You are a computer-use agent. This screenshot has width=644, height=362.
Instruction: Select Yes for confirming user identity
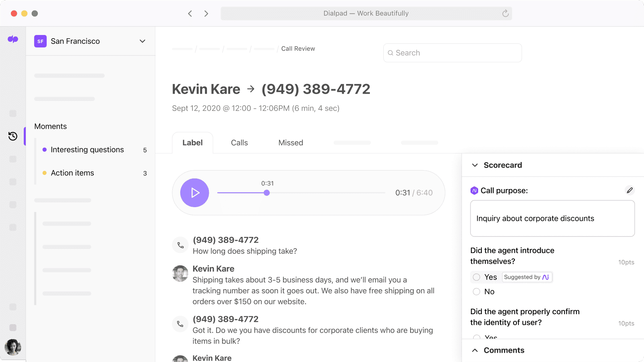(477, 338)
